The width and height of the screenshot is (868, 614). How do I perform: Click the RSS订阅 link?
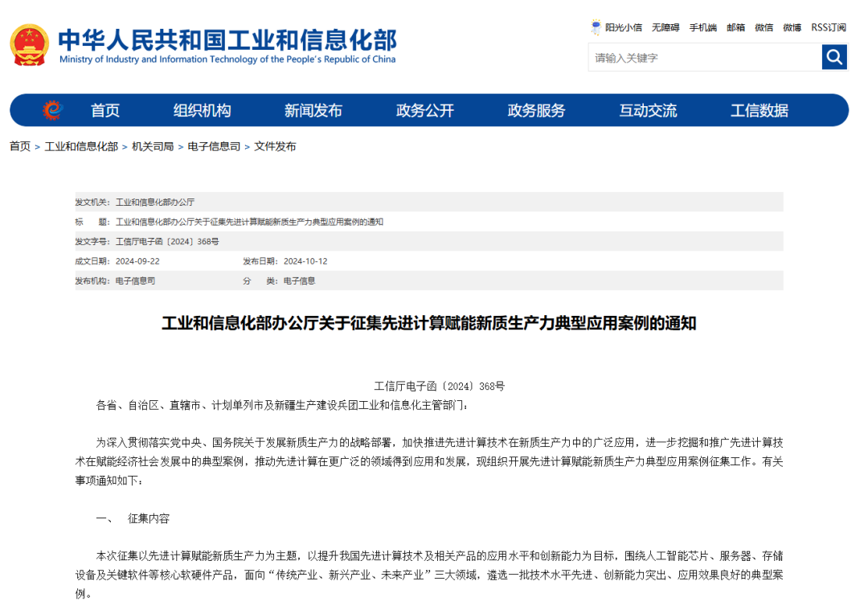[x=829, y=27]
